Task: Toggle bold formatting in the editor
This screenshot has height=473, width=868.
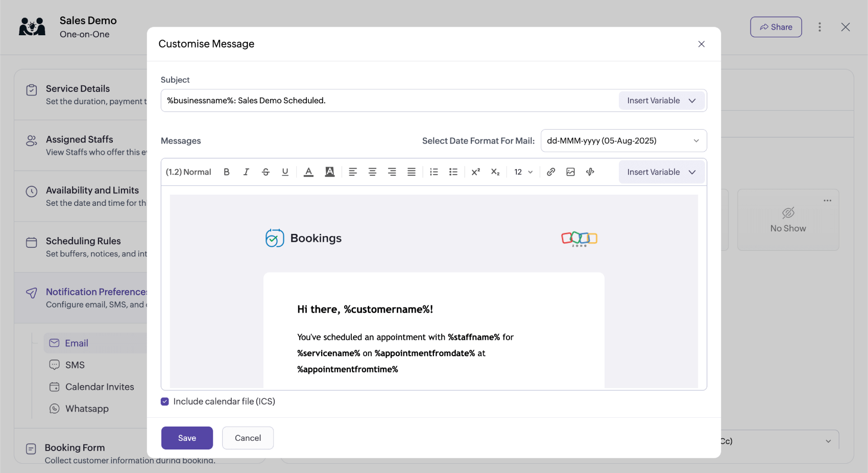Action: [x=226, y=172]
